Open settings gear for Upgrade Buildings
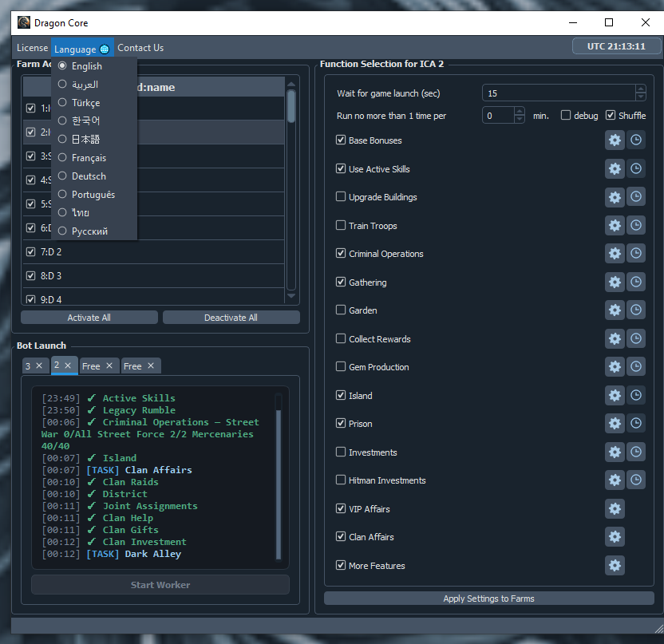 tap(615, 197)
